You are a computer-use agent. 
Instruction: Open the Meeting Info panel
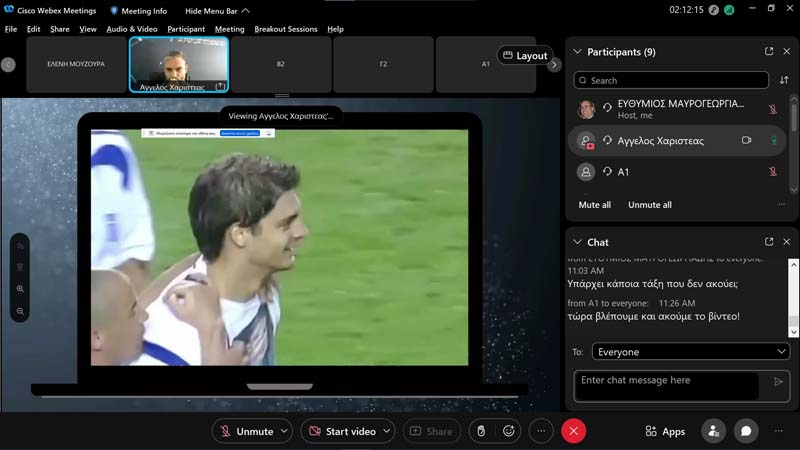tap(139, 11)
